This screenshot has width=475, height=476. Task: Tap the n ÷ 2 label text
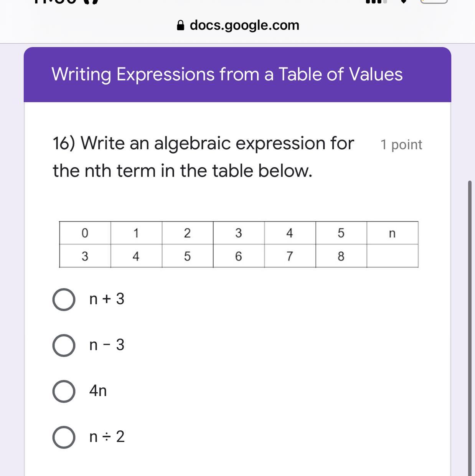point(107,437)
